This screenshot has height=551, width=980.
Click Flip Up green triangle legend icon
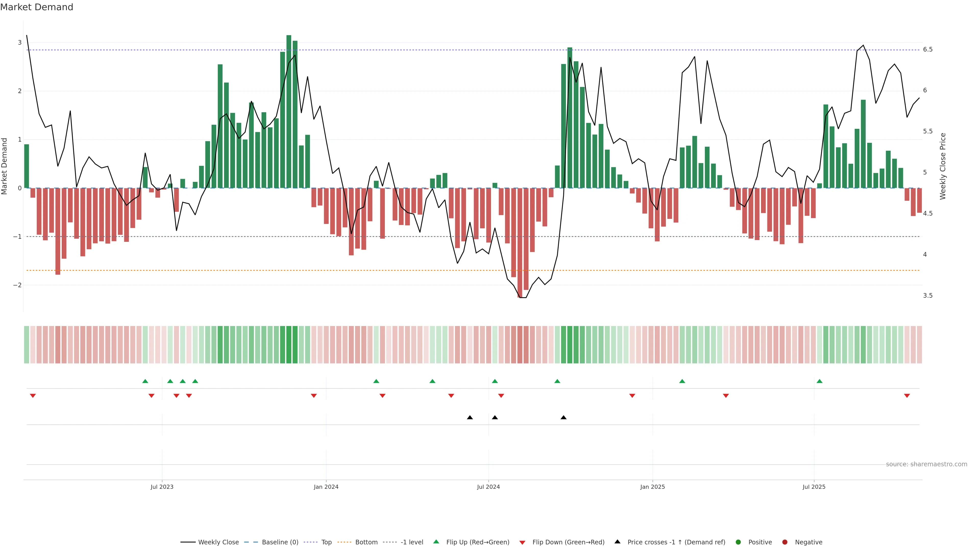pyautogui.click(x=436, y=542)
